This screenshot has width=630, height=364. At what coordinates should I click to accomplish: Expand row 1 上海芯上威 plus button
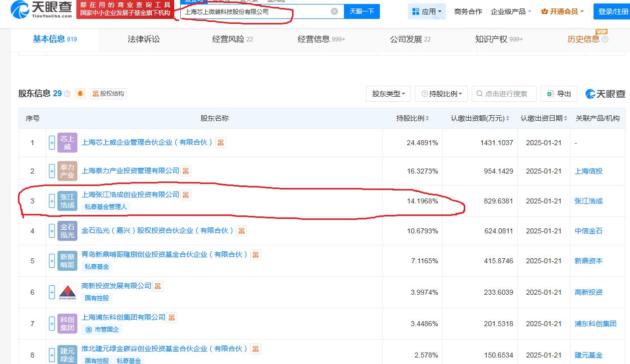click(x=52, y=143)
